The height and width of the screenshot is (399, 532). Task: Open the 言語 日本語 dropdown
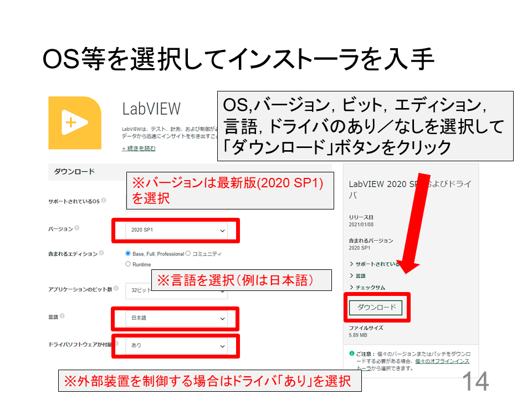coord(176,319)
